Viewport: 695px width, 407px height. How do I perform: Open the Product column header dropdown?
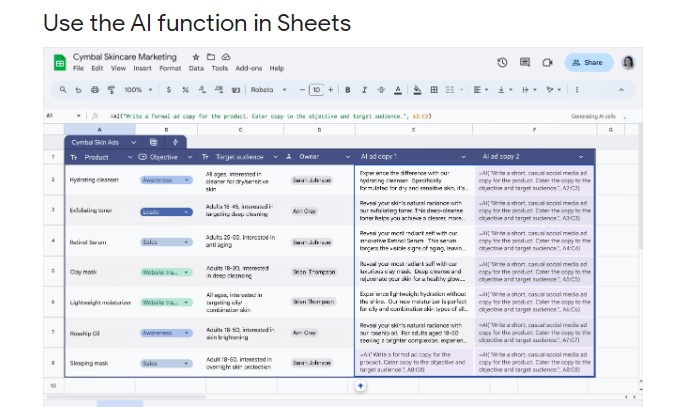pos(130,157)
